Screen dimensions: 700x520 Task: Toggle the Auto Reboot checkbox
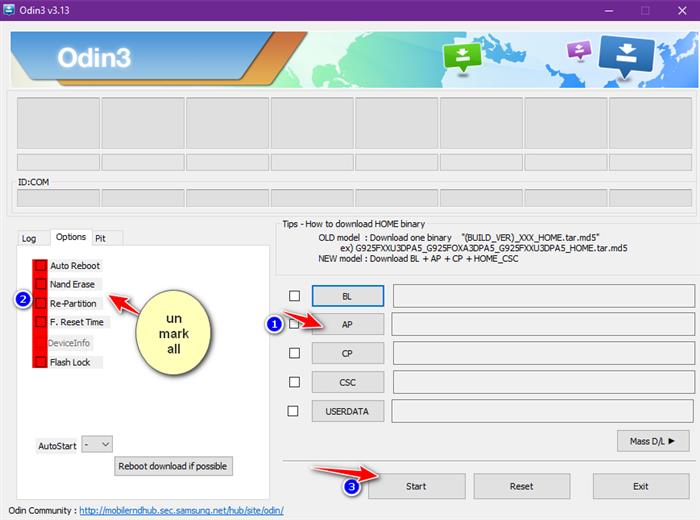pyautogui.click(x=41, y=266)
